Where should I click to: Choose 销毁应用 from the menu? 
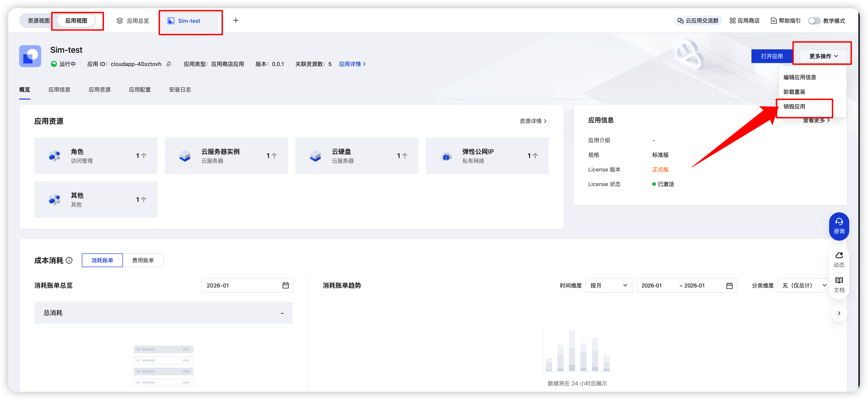pos(794,107)
